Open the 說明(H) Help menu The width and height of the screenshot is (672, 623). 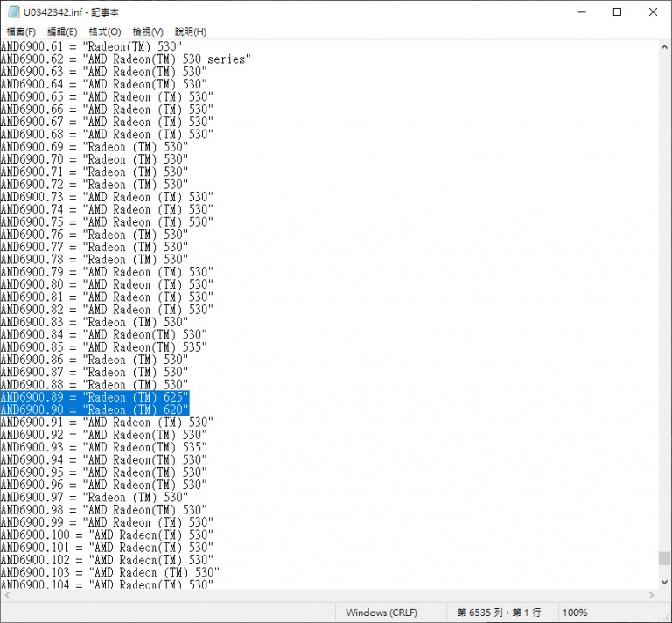pyautogui.click(x=191, y=31)
